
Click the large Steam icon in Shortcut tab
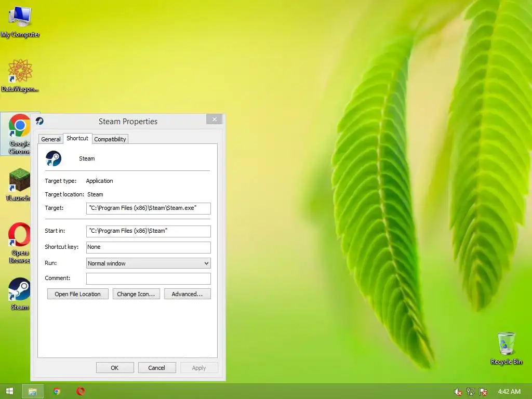coord(54,158)
